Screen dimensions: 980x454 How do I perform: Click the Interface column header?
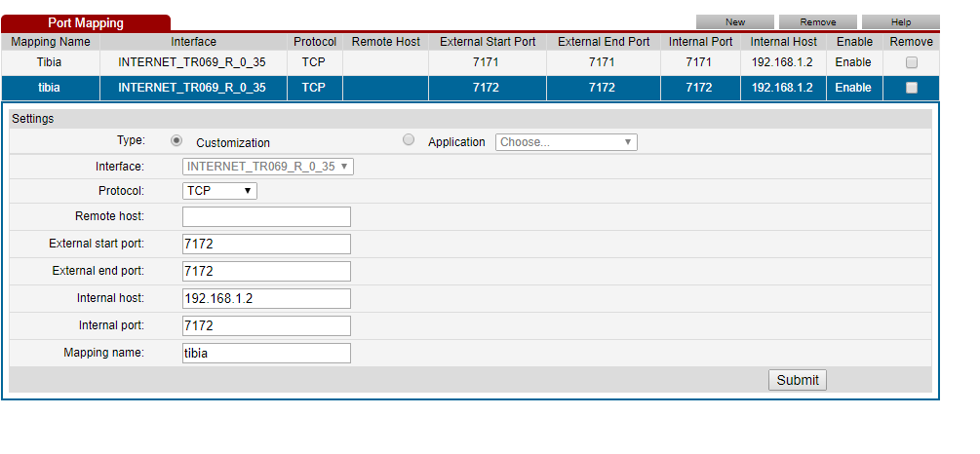[x=193, y=42]
